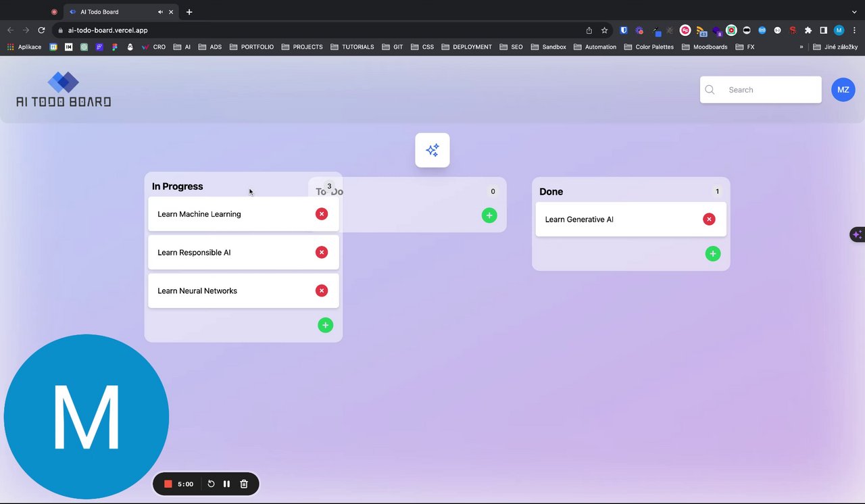Image resolution: width=865 pixels, height=504 pixels.
Task: Discard recording with trash icon
Action: pos(244,484)
